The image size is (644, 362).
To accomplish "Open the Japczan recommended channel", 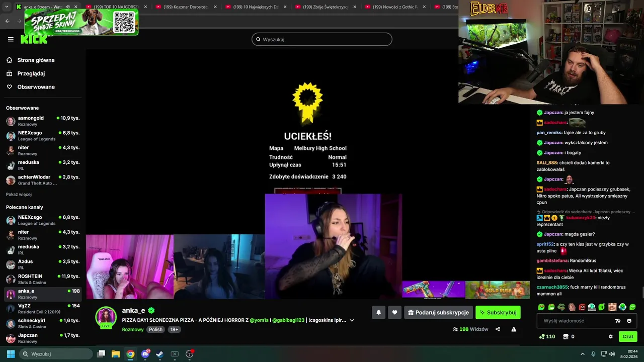I will point(43,338).
